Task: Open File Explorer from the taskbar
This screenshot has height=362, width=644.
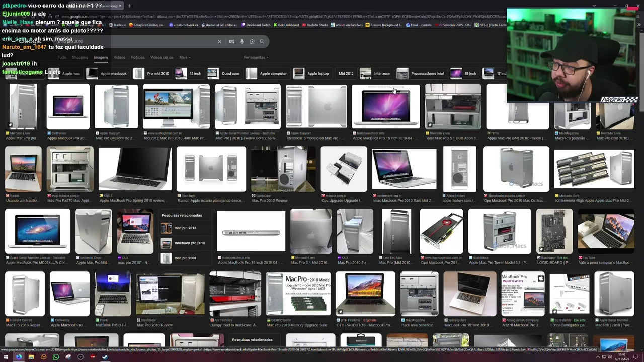Action: click(31, 357)
